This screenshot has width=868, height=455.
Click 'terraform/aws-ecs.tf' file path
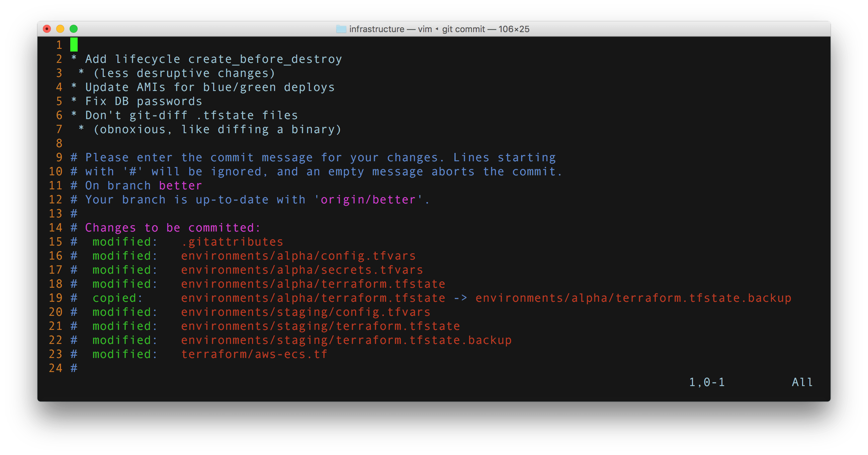[x=254, y=354]
